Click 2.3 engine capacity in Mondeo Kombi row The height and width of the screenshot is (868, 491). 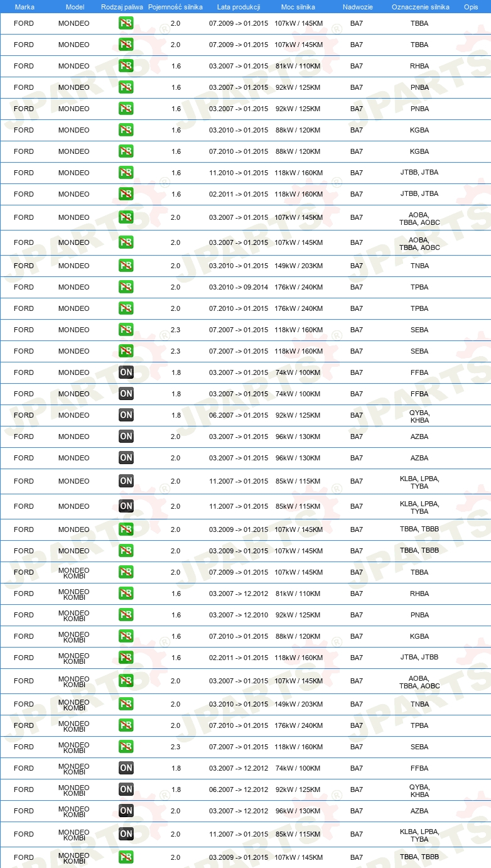point(176,747)
